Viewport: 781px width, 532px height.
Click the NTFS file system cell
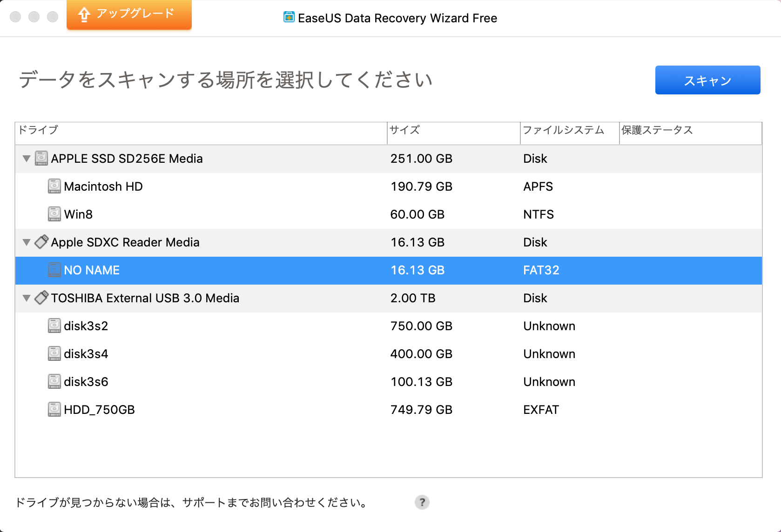[x=539, y=214]
